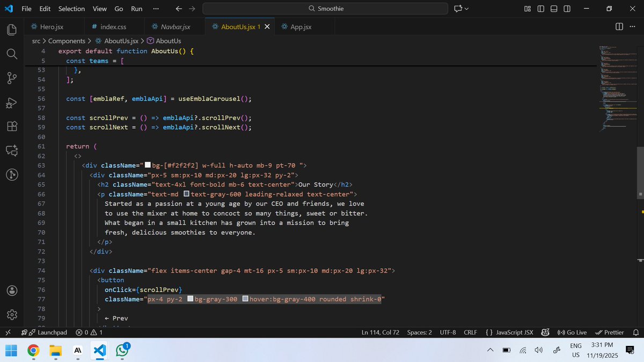Viewport: 644px width, 362px height.
Task: Open the Chat sparkle view in activity bar
Action: click(x=12, y=151)
